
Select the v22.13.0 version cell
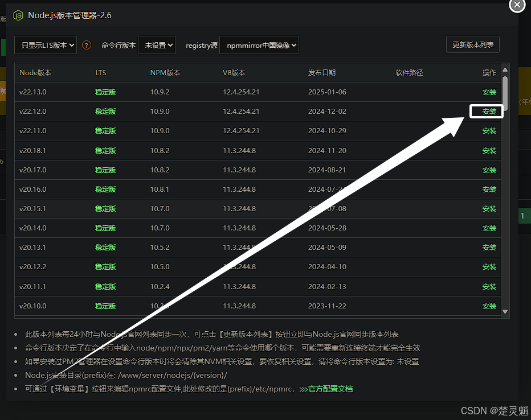click(33, 92)
